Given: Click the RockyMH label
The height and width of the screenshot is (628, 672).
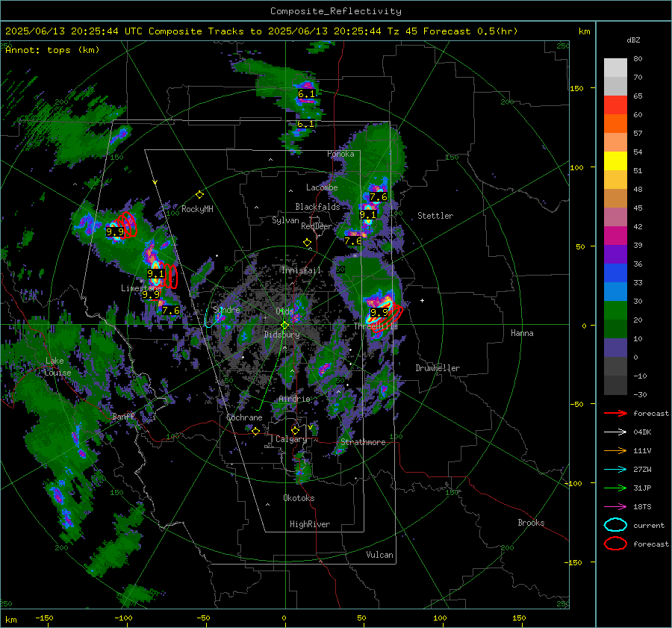Looking at the screenshot, I should point(197,209).
